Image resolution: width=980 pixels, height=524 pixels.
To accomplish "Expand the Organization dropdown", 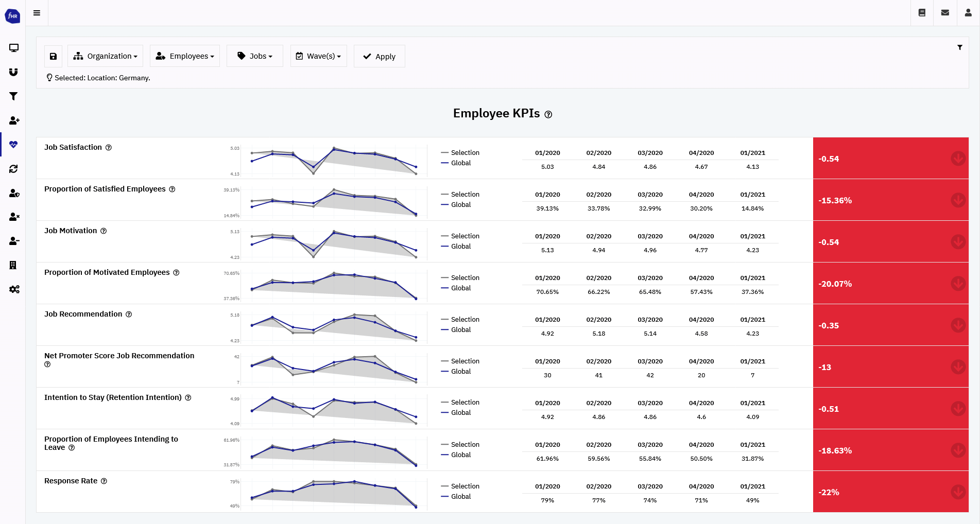I will [105, 56].
